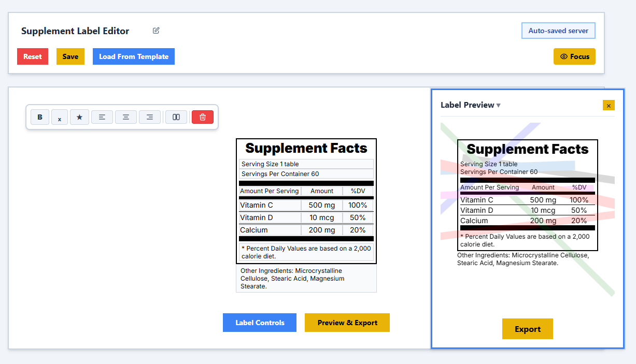Center align the text

tap(125, 117)
